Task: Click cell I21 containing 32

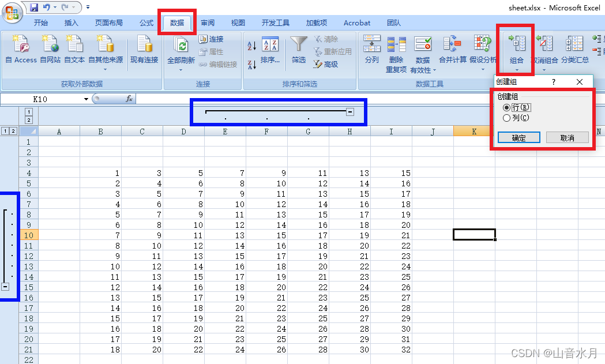Action: coord(391,350)
